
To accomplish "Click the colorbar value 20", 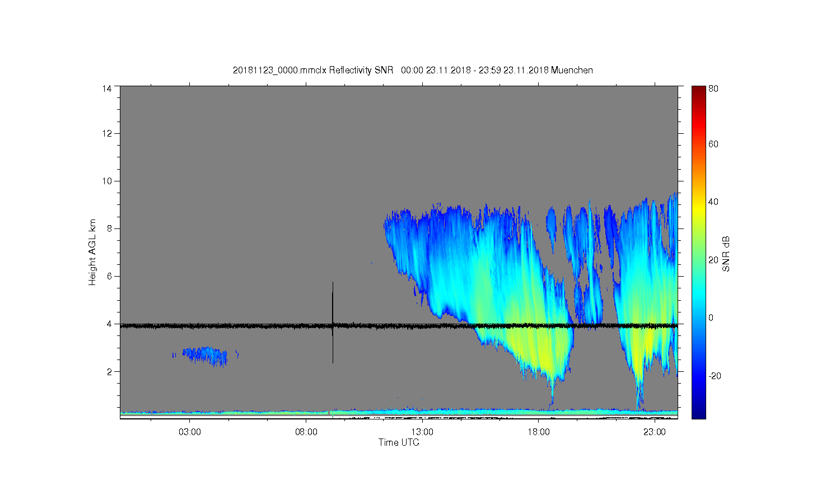I will pyautogui.click(x=713, y=260).
